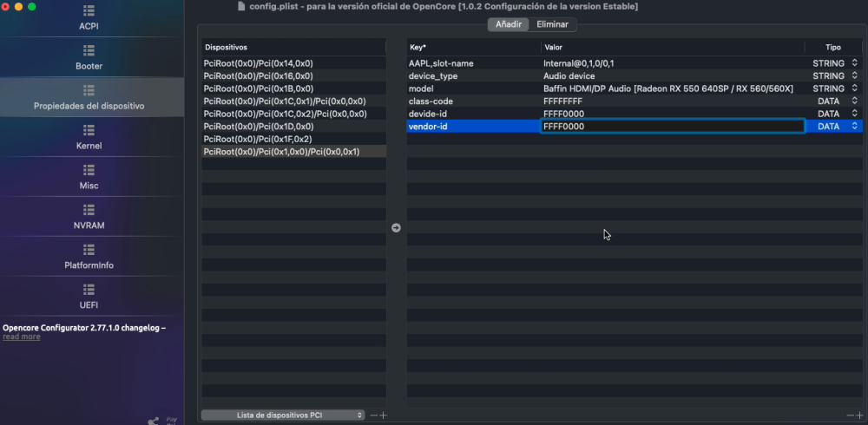Click the config.plist document icon in title
This screenshot has width=868, height=425.
click(x=240, y=6)
